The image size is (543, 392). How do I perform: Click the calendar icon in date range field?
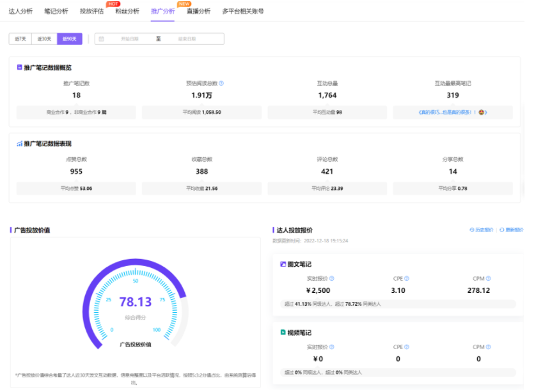[x=100, y=39]
